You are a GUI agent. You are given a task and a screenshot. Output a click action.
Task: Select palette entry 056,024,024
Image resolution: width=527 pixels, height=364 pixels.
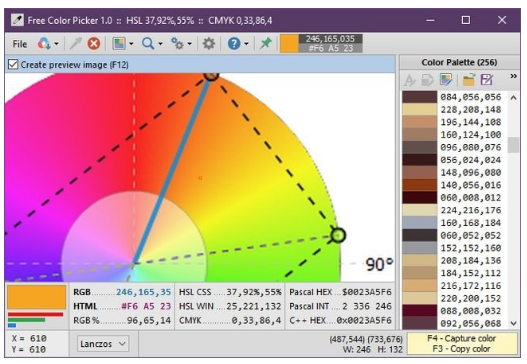(x=455, y=160)
